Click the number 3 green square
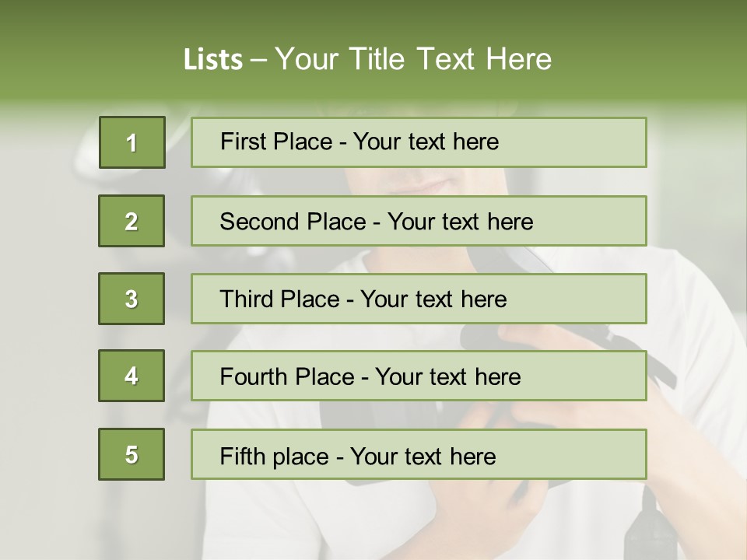 pos(132,299)
